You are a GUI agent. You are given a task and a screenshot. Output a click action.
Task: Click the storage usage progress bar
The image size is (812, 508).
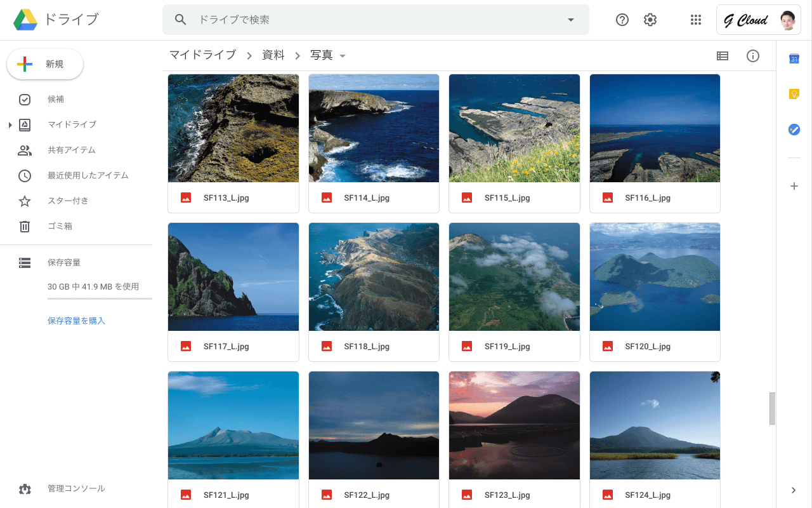(100, 298)
